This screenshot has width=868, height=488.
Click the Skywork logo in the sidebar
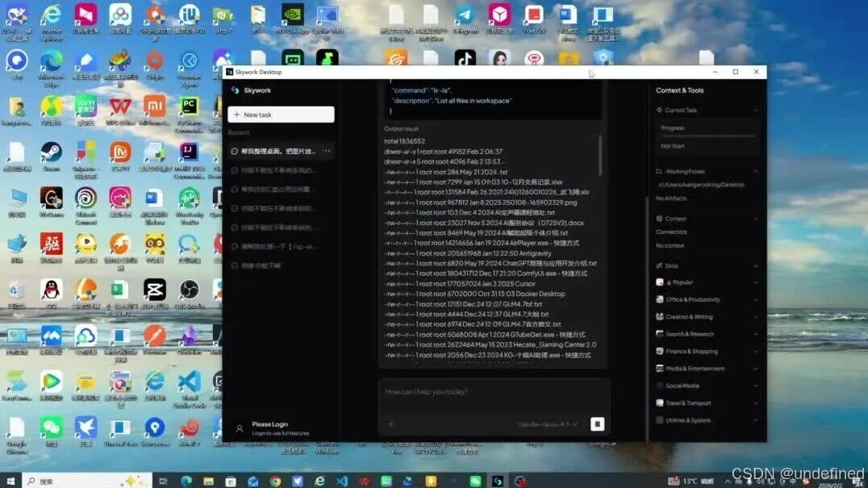click(236, 90)
